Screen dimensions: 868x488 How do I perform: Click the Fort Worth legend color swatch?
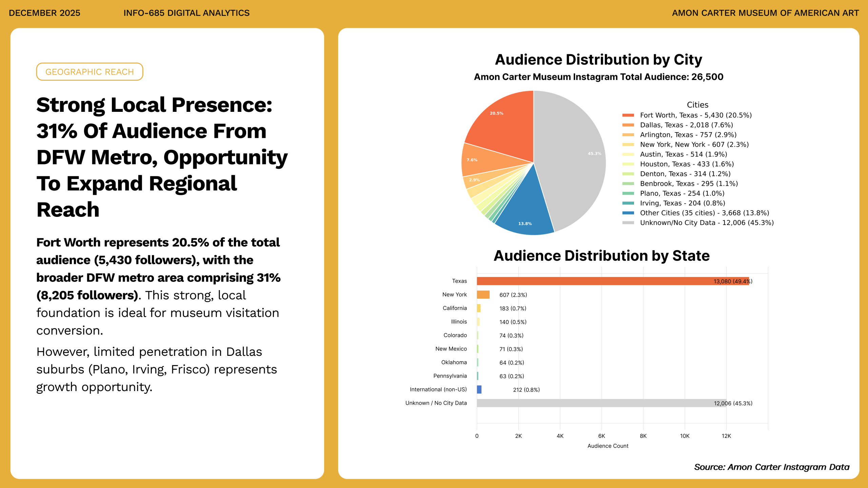[628, 116]
